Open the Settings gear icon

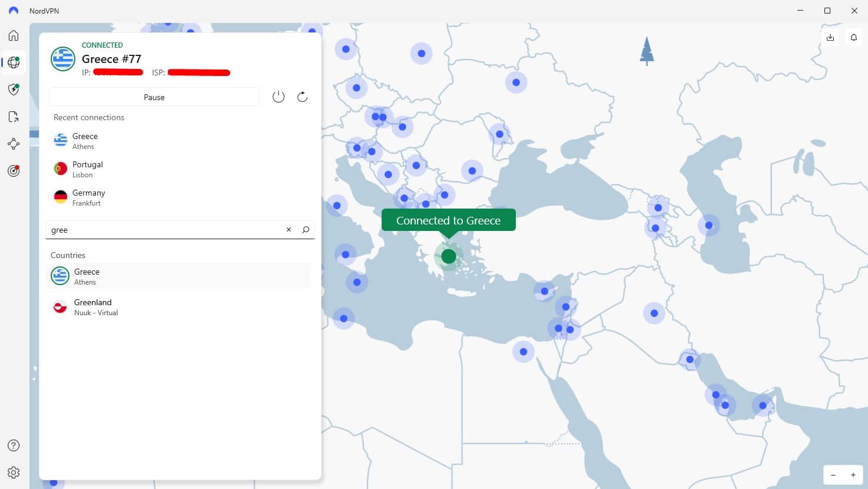pos(14,473)
